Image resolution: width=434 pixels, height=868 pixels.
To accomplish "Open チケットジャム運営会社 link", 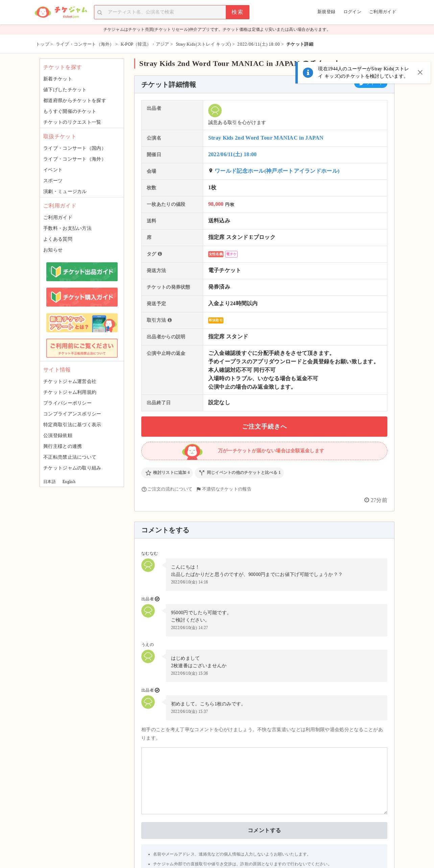I will [x=70, y=381].
